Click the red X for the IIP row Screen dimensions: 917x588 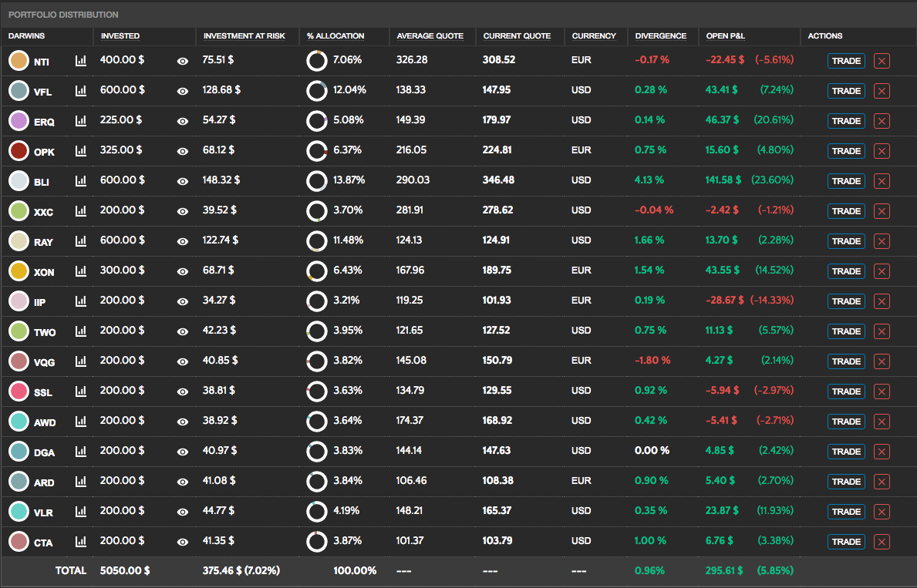pyautogui.click(x=882, y=301)
